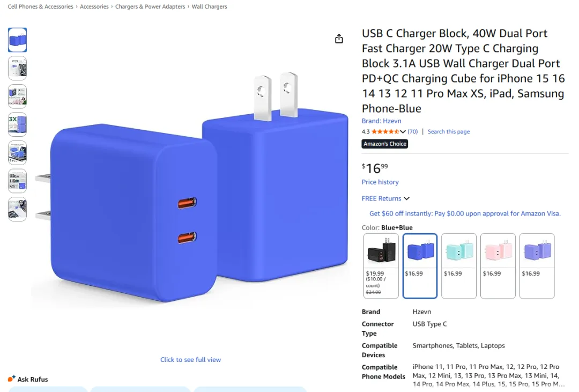This screenshot has height=392, width=579.
Task: View the second product thumbnail image
Action: coord(17,68)
